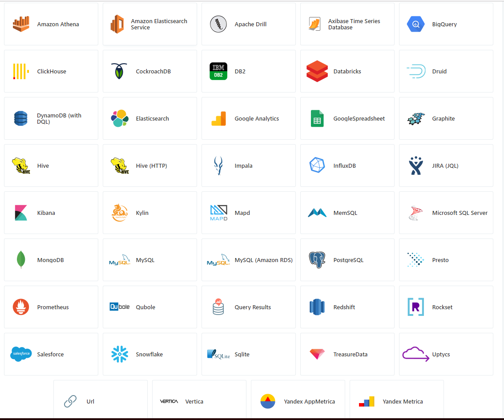The width and height of the screenshot is (504, 420).
Task: Click the 'Yandex Metrica' label
Action: point(403,401)
